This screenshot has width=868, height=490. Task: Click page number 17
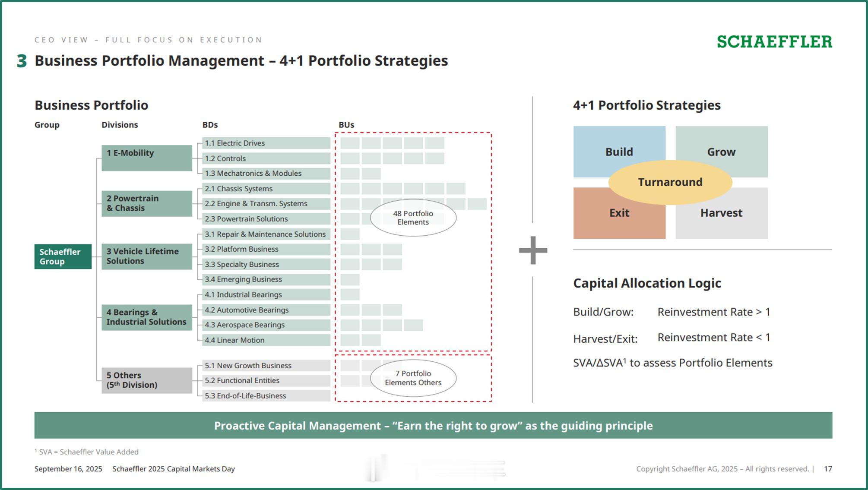coord(828,469)
